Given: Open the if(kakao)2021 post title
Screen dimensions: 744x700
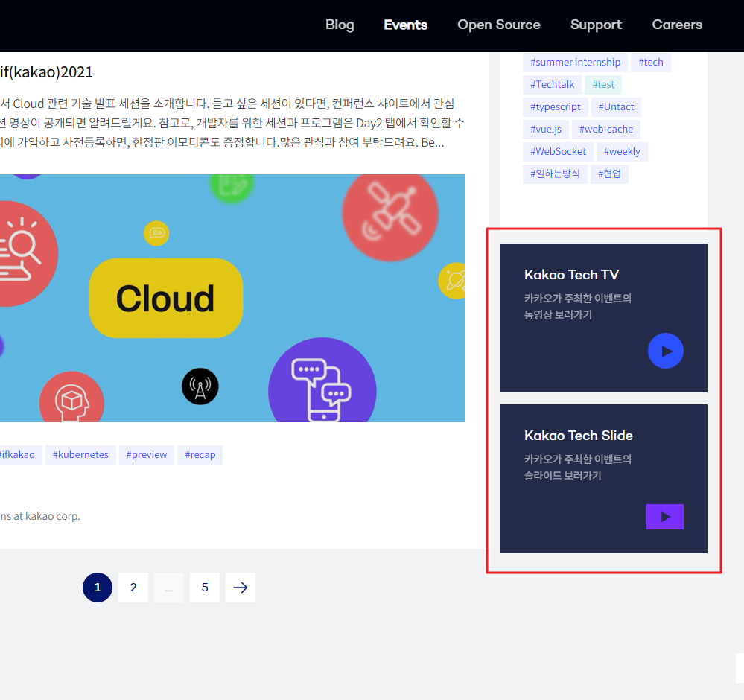Looking at the screenshot, I should pos(46,72).
